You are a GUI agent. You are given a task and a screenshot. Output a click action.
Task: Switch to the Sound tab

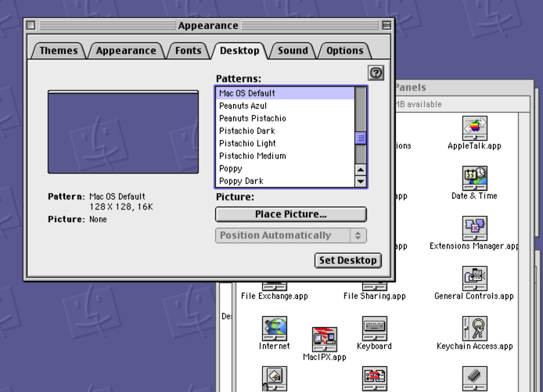click(x=293, y=51)
